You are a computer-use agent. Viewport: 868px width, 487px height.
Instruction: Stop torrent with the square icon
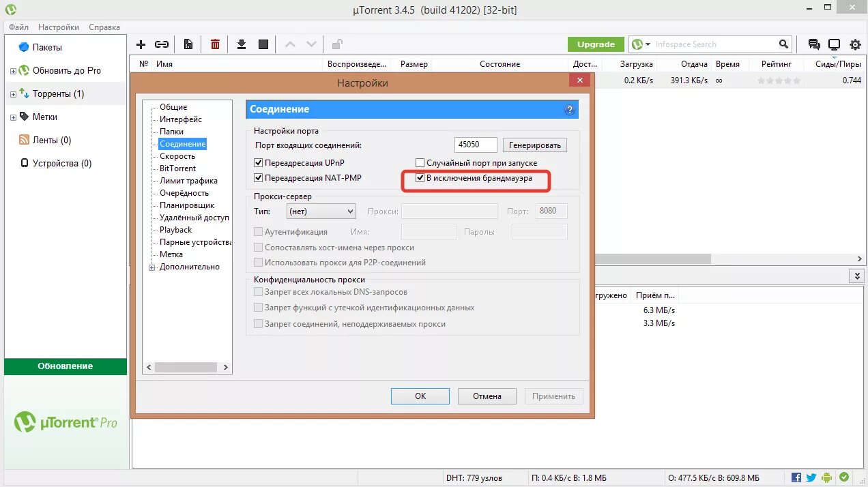(263, 44)
